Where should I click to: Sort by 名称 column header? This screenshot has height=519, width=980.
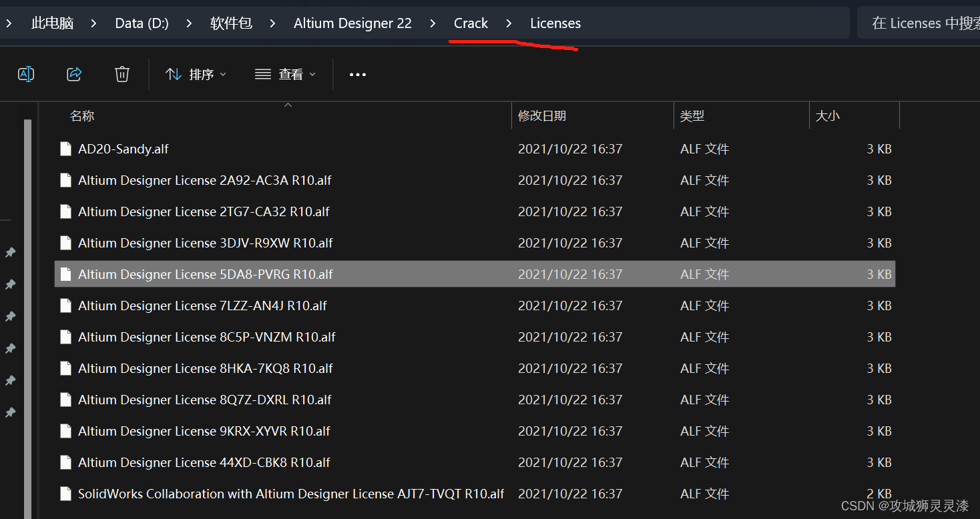point(82,116)
